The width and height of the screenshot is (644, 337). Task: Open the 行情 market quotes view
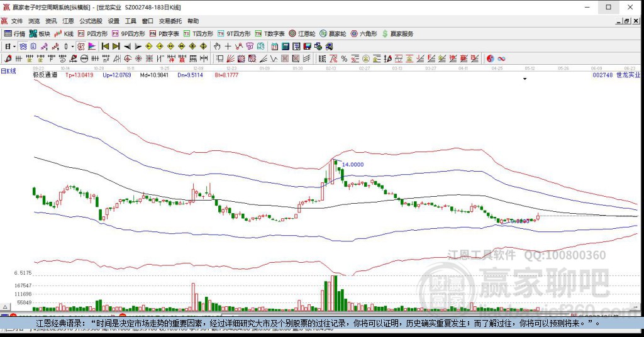[x=15, y=34]
